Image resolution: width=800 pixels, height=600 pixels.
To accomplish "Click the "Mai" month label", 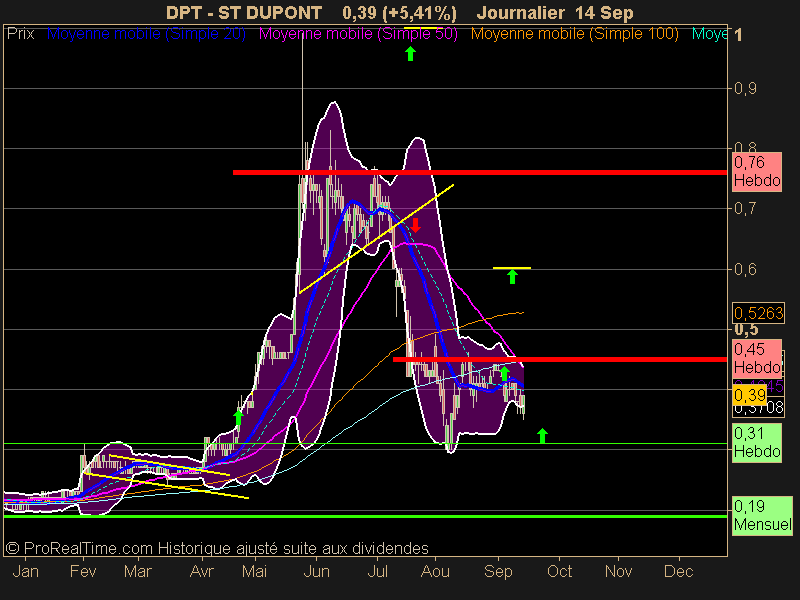I will pyautogui.click(x=254, y=571).
